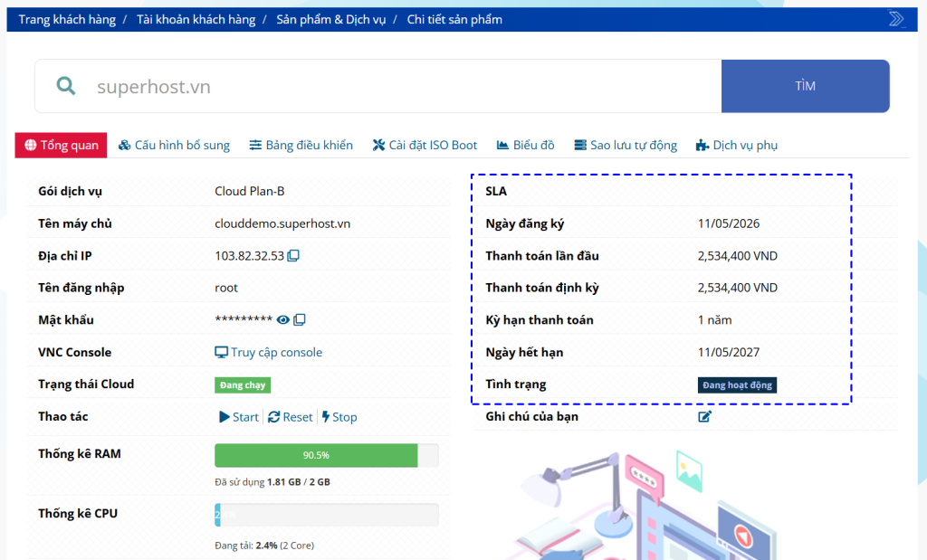Click the 2,534,400 VND Thanh toán định kỳ value
927x560 pixels.
tap(737, 288)
